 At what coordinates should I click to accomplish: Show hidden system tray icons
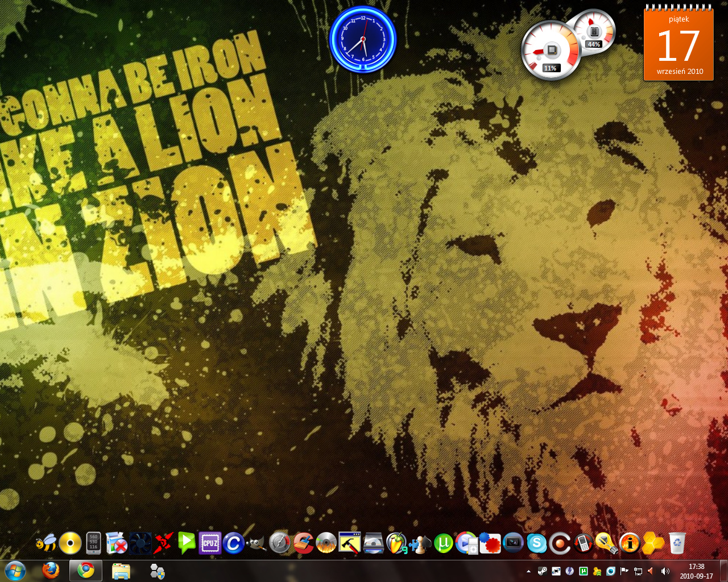tap(529, 571)
